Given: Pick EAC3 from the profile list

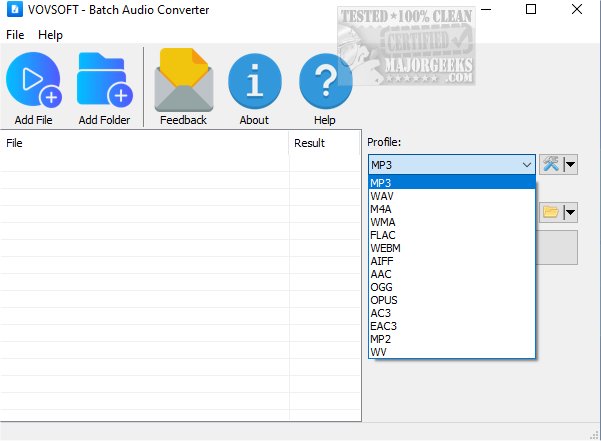Looking at the screenshot, I should tap(452, 326).
